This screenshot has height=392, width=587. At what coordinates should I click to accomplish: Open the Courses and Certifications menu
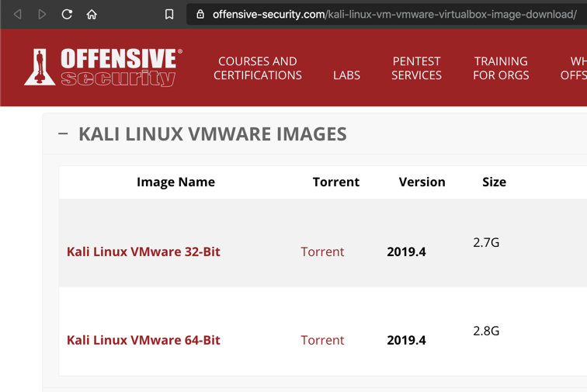pos(257,68)
